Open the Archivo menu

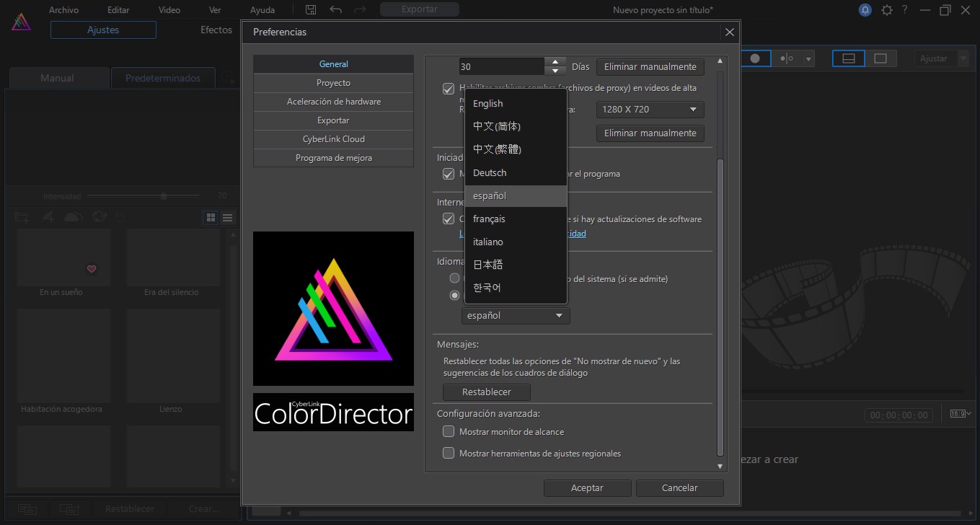[63, 9]
